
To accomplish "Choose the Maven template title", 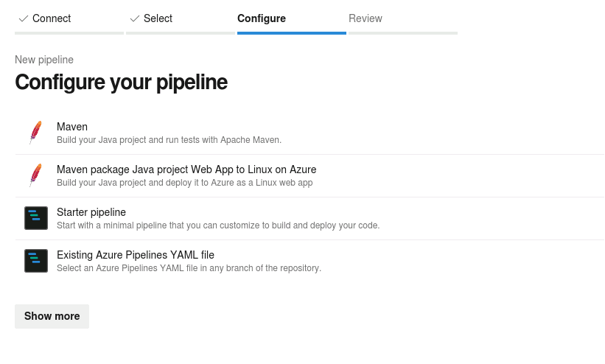I will click(x=72, y=127).
